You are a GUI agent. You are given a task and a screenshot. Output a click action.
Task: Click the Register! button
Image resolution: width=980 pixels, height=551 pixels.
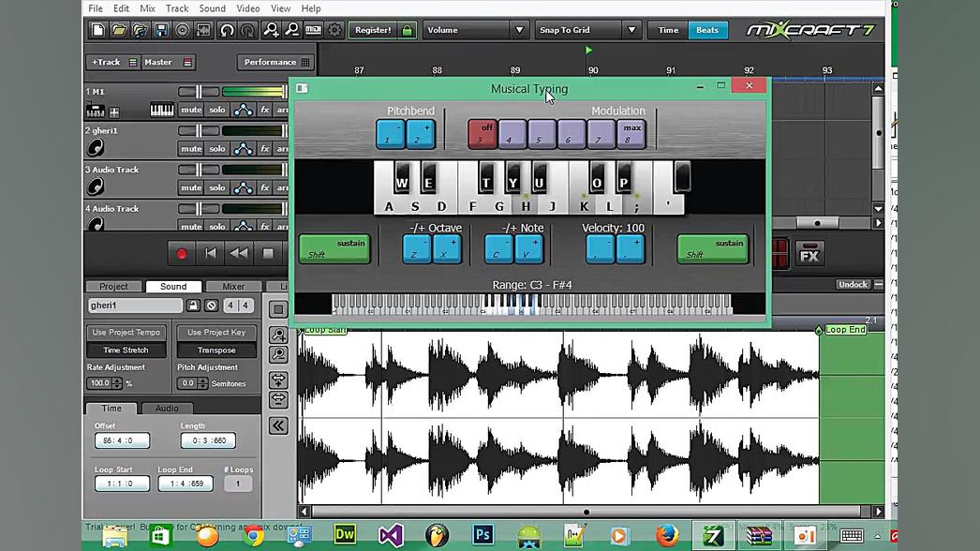pos(373,30)
